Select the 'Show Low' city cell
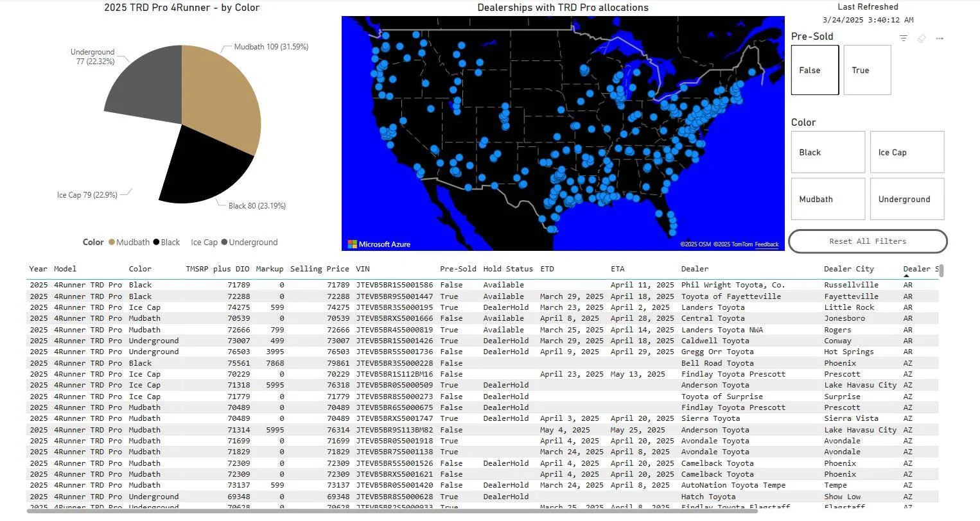 (843, 497)
